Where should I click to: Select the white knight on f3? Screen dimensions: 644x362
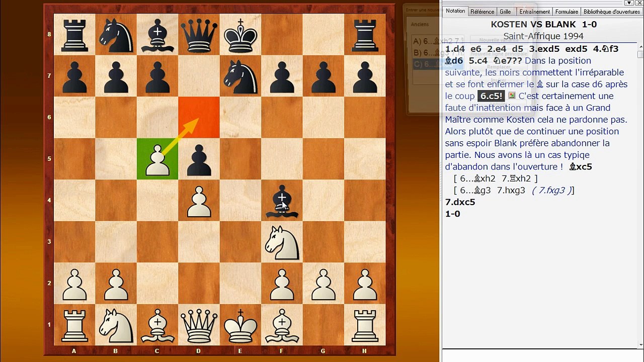click(x=282, y=242)
